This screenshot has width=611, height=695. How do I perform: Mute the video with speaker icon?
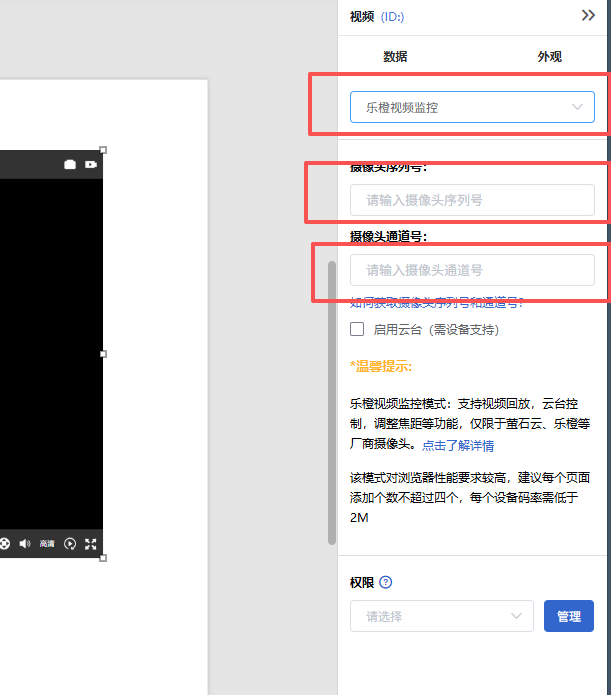tap(25, 543)
